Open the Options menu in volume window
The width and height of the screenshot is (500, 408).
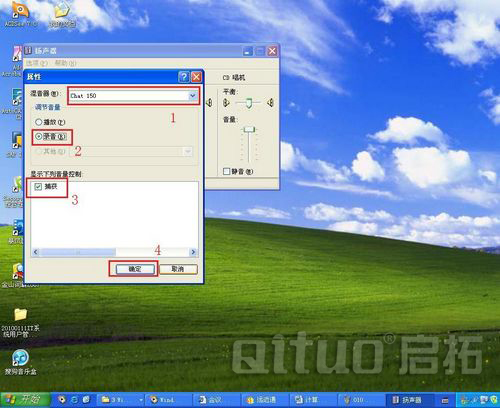click(x=37, y=63)
